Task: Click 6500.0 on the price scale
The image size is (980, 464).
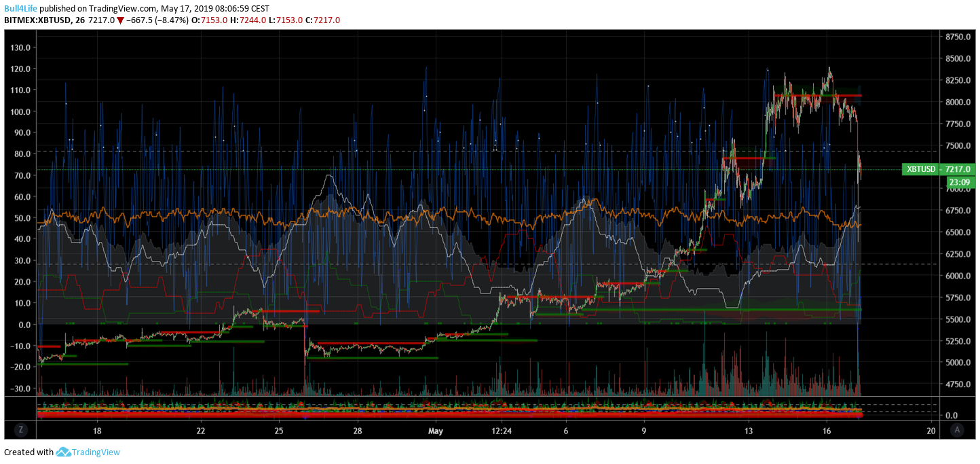Action: 958,232
